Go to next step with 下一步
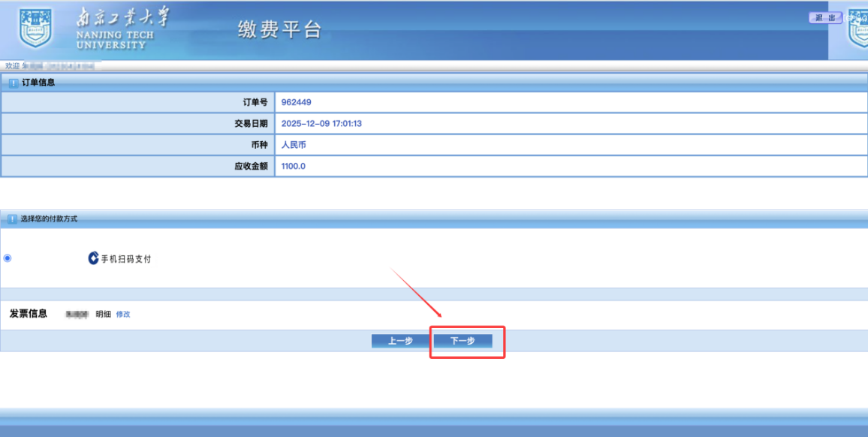 [463, 341]
